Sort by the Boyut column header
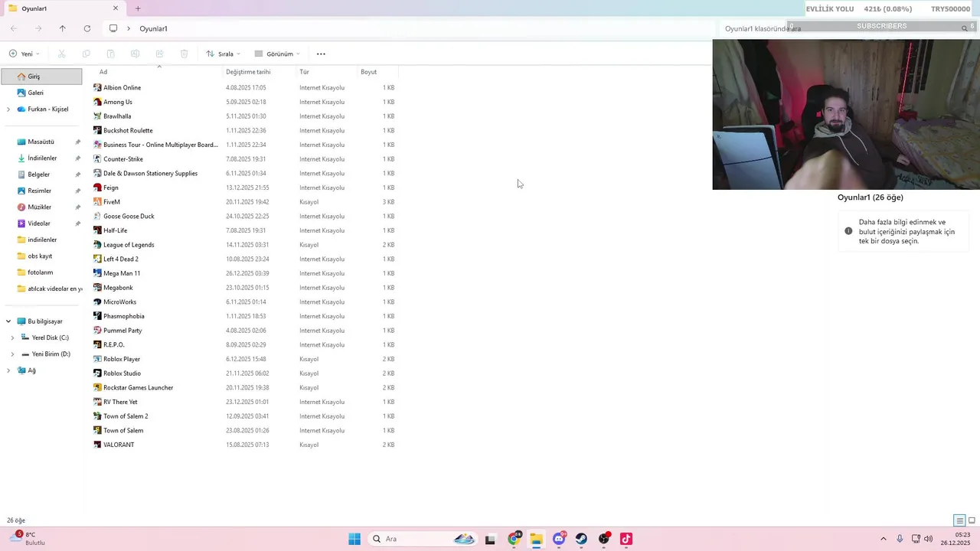Viewport: 980px width, 551px height. point(378,72)
